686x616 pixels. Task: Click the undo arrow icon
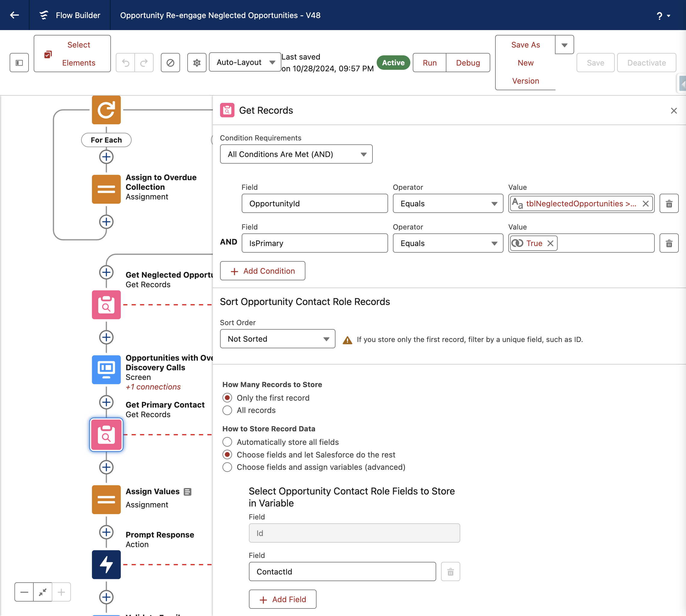pos(125,63)
